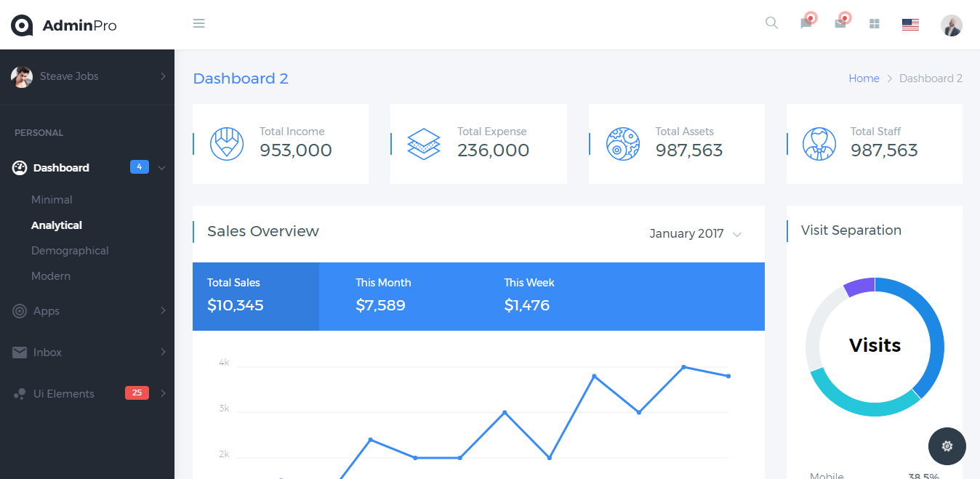Image resolution: width=980 pixels, height=479 pixels.
Task: Click the Ui Elements bubbles icon
Action: pos(20,394)
